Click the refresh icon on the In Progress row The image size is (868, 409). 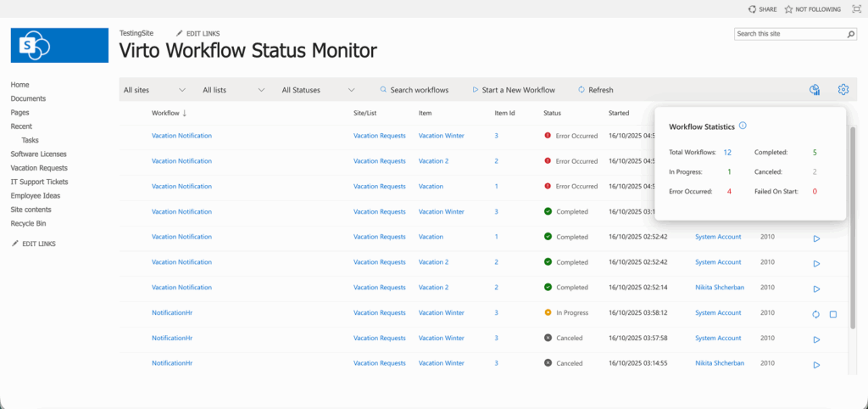[816, 314]
